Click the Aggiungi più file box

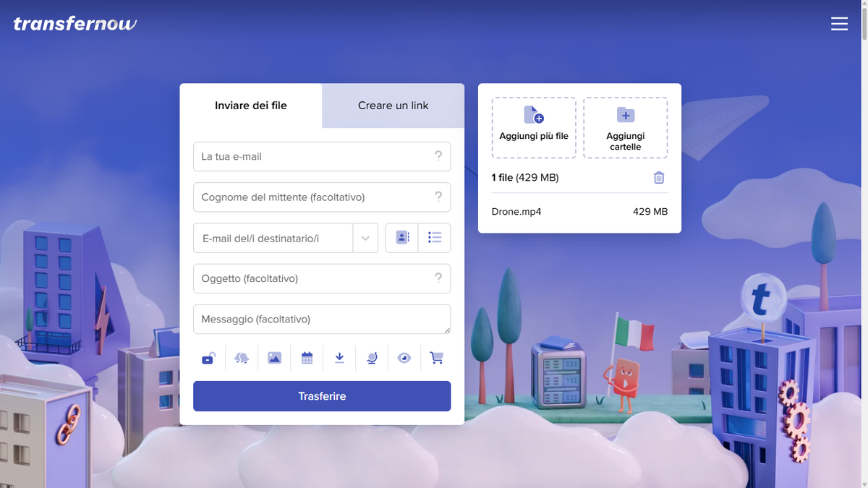tap(534, 128)
